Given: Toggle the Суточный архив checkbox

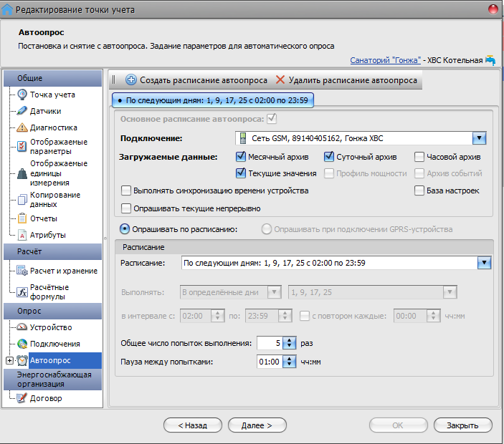Looking at the screenshot, I should (329, 157).
